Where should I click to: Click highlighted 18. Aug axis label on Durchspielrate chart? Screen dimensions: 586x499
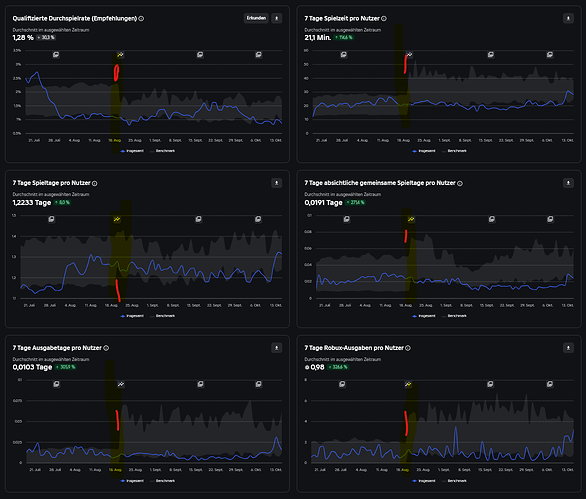114,141
